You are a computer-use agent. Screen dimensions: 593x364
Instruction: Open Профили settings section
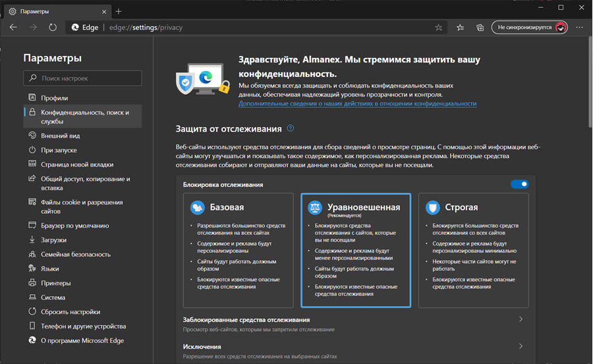click(82, 98)
